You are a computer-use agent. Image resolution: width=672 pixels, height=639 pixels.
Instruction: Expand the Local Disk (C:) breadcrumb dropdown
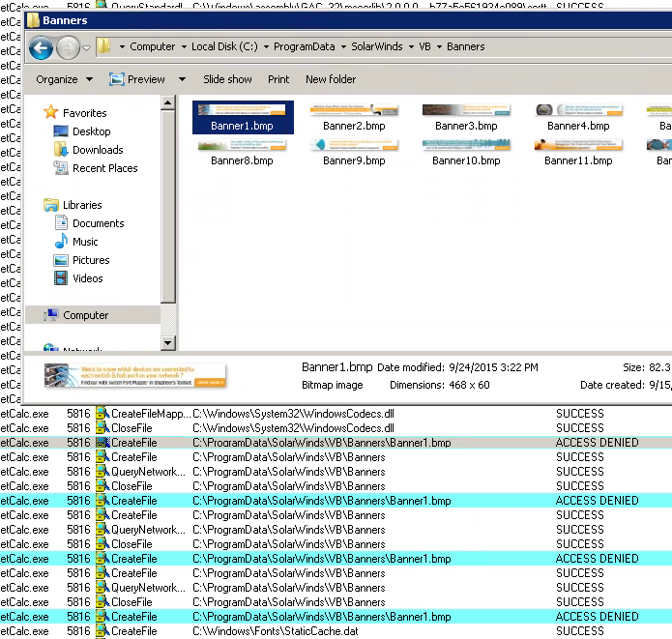(x=266, y=46)
